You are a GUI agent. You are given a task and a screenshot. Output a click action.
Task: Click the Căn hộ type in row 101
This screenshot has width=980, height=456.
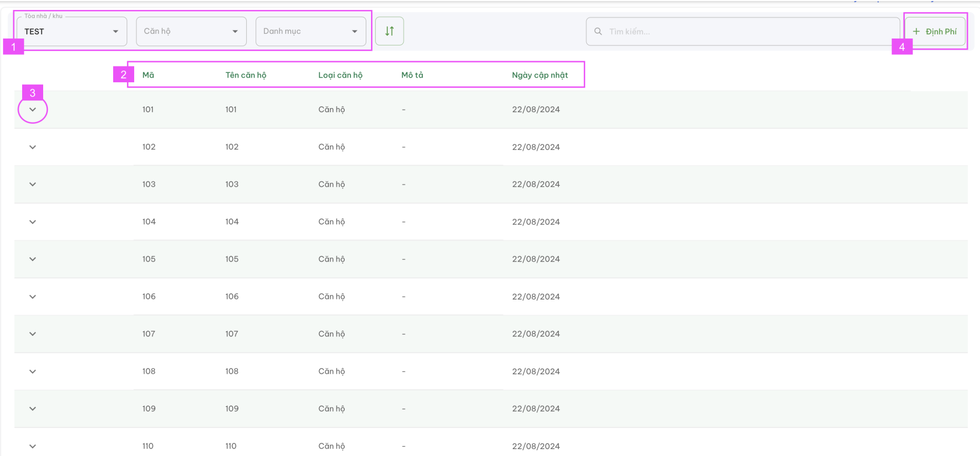pos(331,110)
